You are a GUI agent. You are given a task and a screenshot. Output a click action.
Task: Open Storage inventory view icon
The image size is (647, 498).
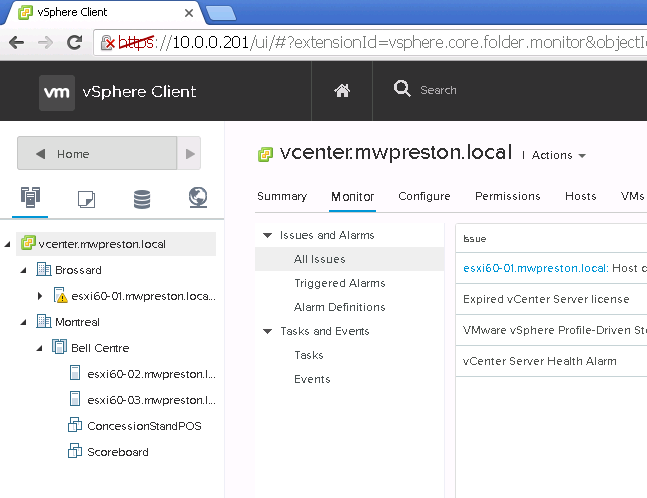[142, 199]
